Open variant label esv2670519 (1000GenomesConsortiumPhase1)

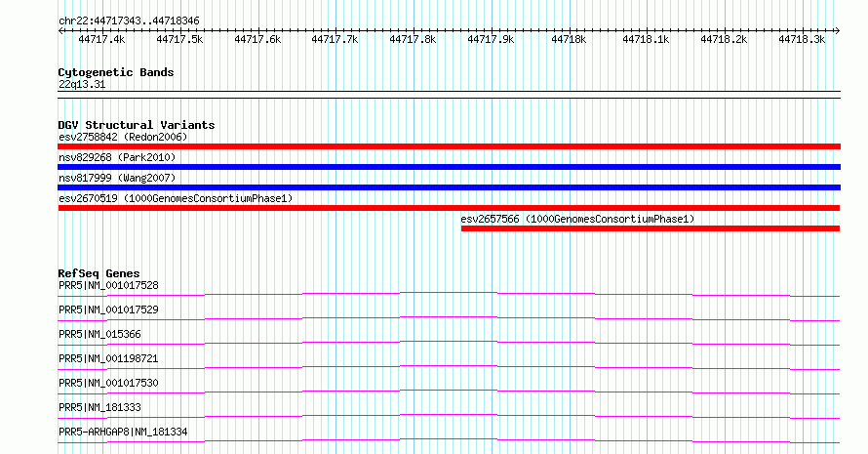(x=176, y=198)
